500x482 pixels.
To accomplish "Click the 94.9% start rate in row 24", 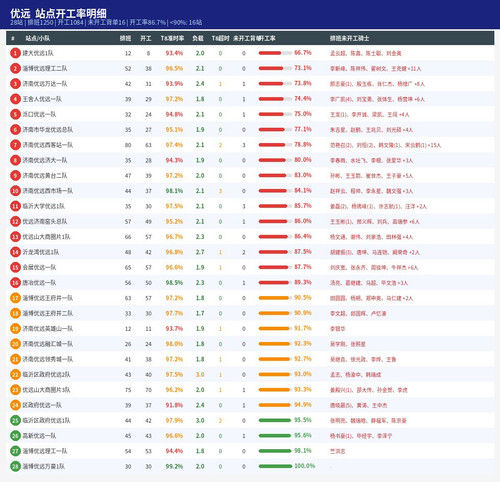I will point(303,405).
